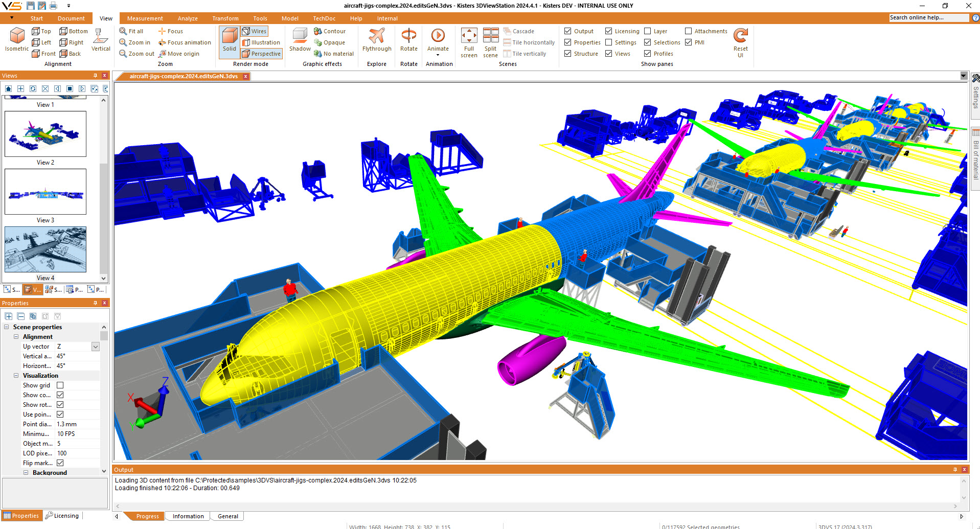Click Zoom in button
Screen dimensions: 980x529
point(135,42)
